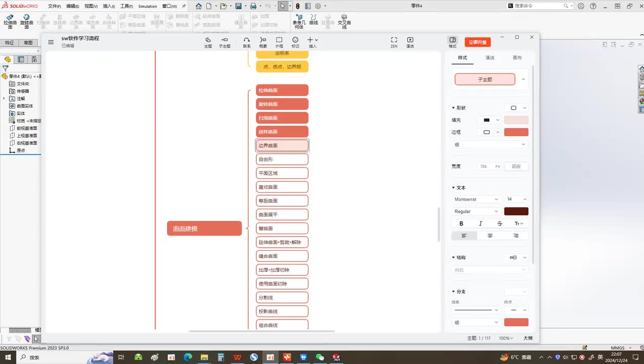Screen dimensions: 644x364
Task: Enter ZEN mode
Action: click(x=394, y=42)
